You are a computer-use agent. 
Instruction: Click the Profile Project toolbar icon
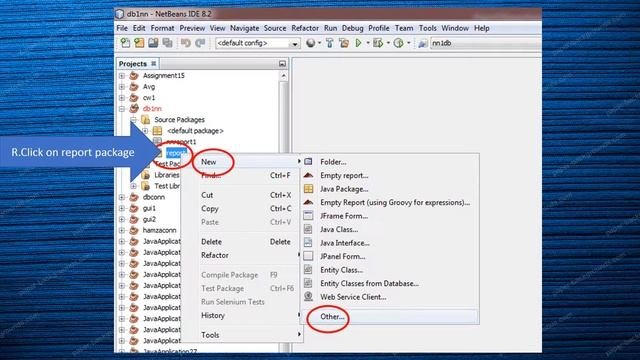pos(399,43)
